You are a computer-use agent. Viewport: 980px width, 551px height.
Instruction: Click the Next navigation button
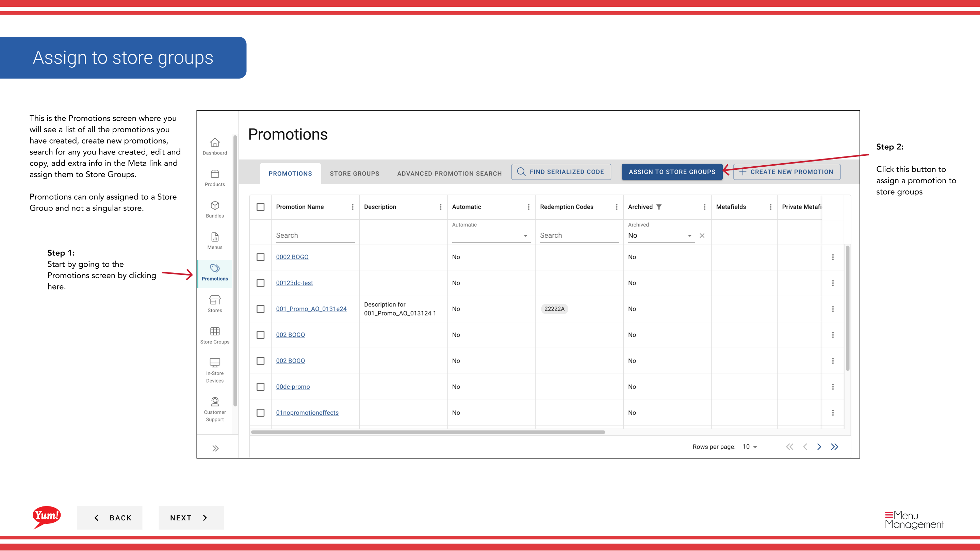pyautogui.click(x=191, y=518)
